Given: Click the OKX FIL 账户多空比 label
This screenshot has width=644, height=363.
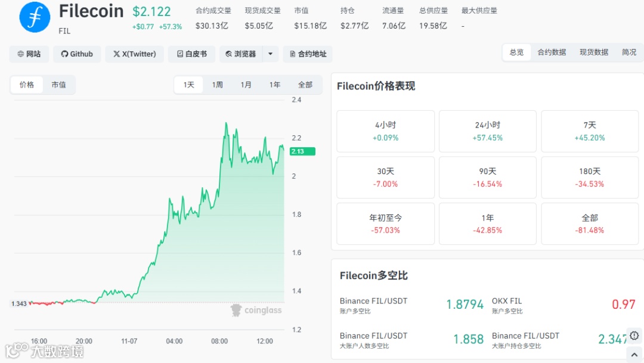Looking at the screenshot, I should tap(507, 311).
